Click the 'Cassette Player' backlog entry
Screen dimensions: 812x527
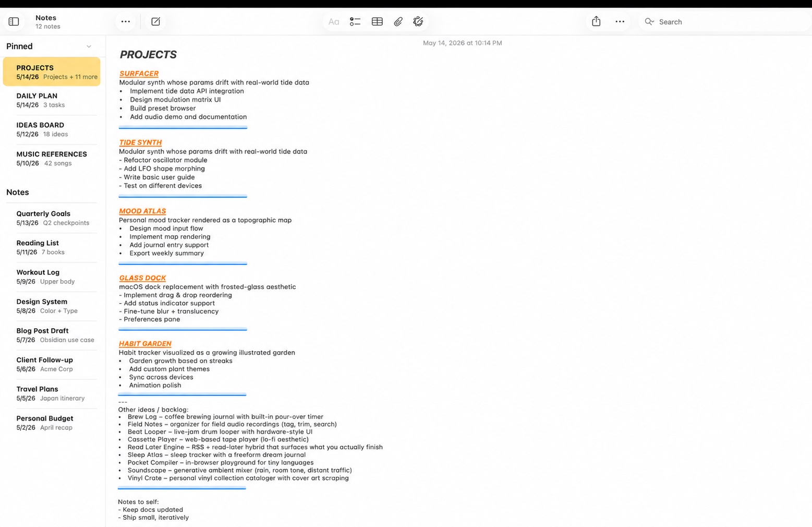click(x=218, y=439)
